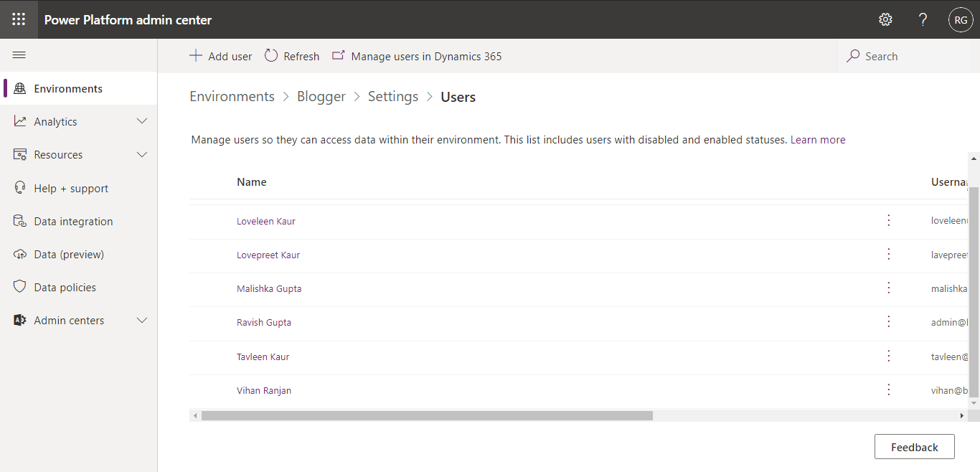This screenshot has height=472, width=980.
Task: Click the Analytics chart icon
Action: click(x=20, y=121)
